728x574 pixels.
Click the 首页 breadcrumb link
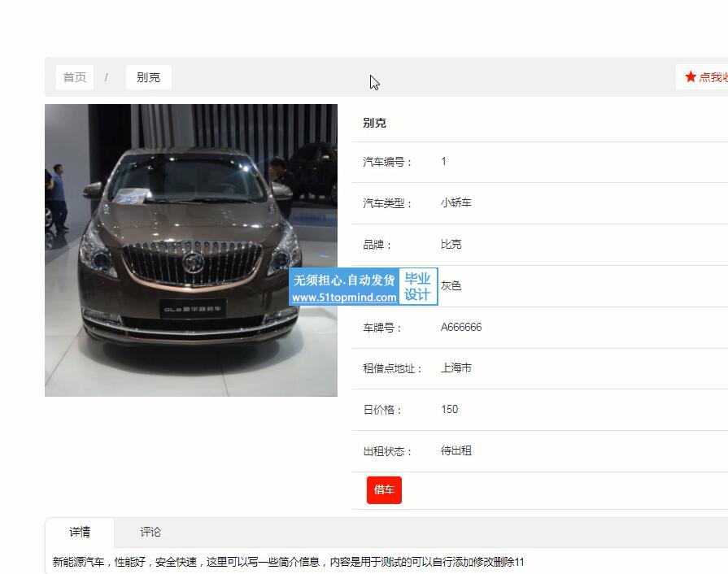pos(75,77)
